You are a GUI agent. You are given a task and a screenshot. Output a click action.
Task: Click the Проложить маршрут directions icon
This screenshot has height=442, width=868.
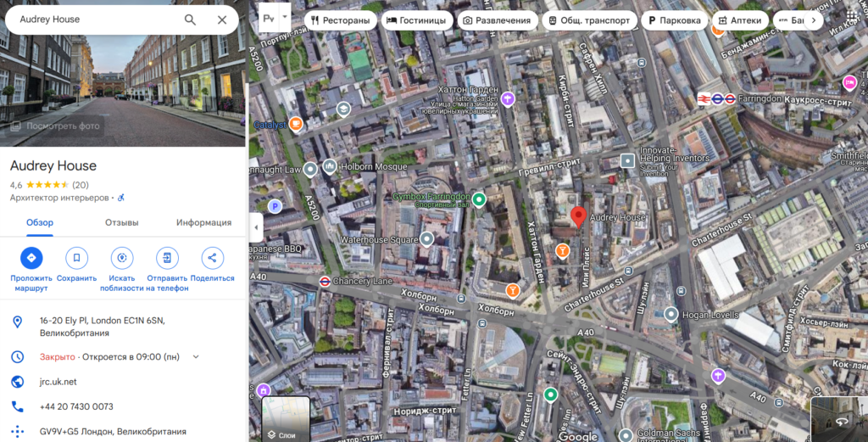(x=31, y=259)
